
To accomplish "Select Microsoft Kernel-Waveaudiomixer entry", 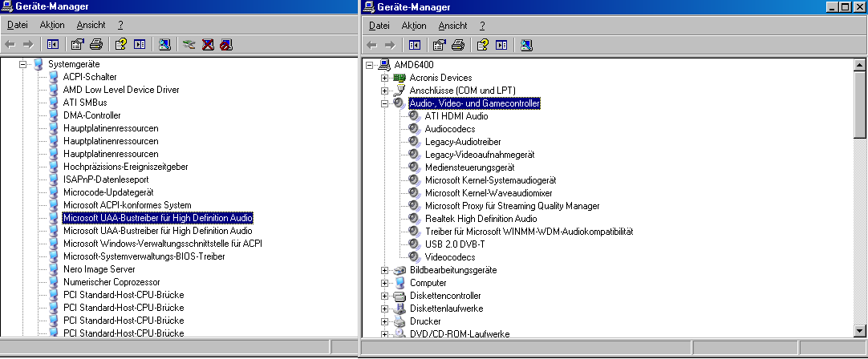I will pyautogui.click(x=489, y=193).
